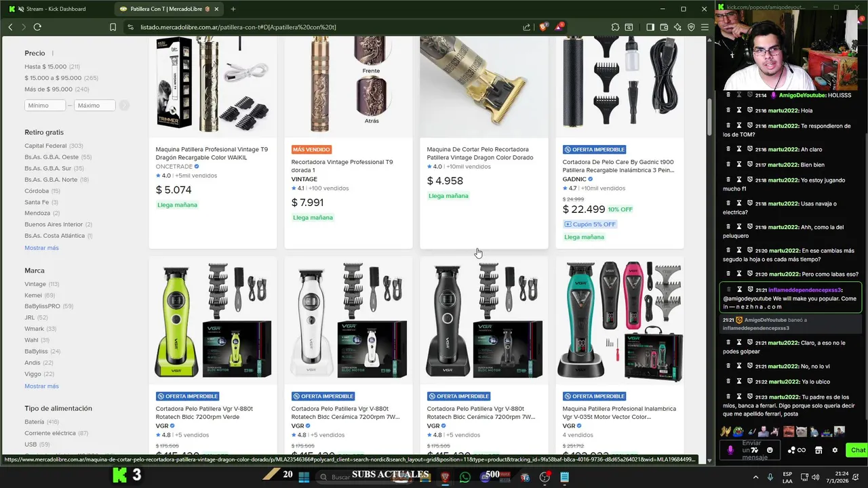868x488 pixels.
Task: Click the Máximo price input
Action: coord(95,106)
